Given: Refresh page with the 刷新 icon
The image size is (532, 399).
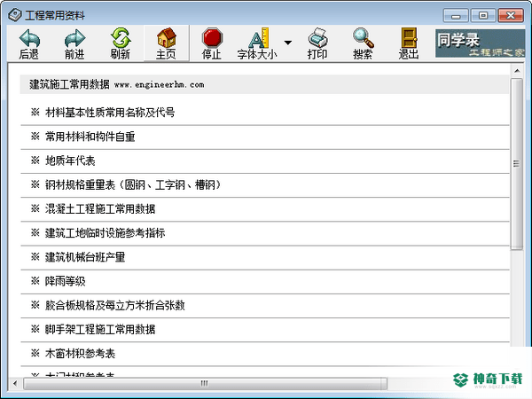Looking at the screenshot, I should point(121,37).
